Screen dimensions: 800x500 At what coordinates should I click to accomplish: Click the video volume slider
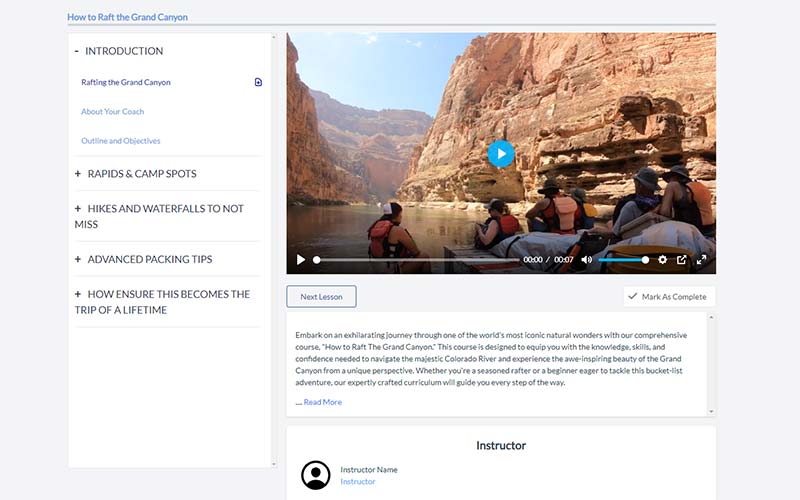(x=622, y=260)
